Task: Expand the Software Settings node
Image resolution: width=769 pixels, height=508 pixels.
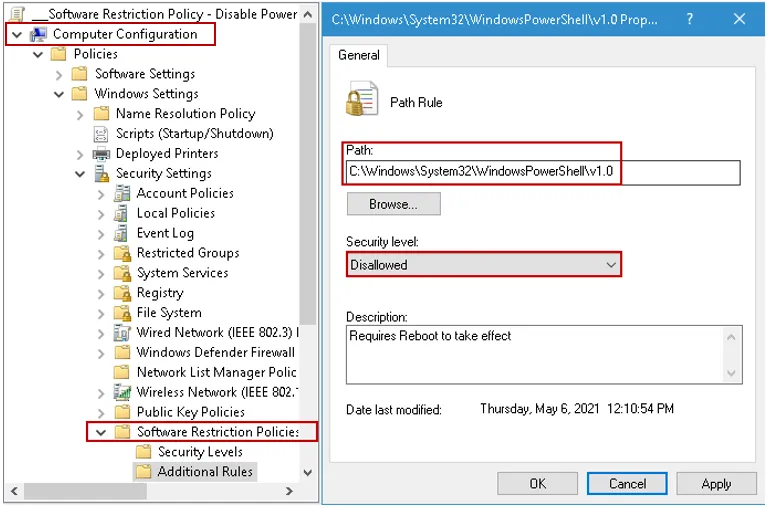Action: (59, 74)
